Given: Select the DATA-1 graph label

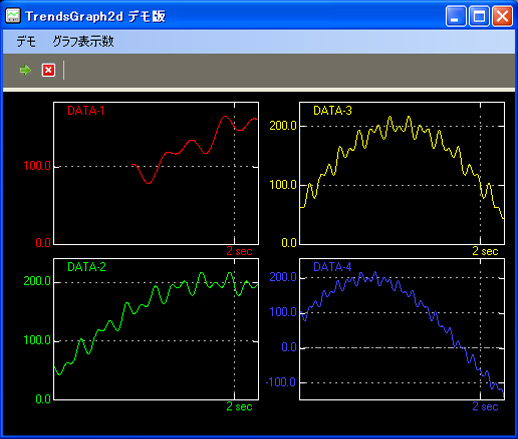Looking at the screenshot, I should [x=86, y=111].
